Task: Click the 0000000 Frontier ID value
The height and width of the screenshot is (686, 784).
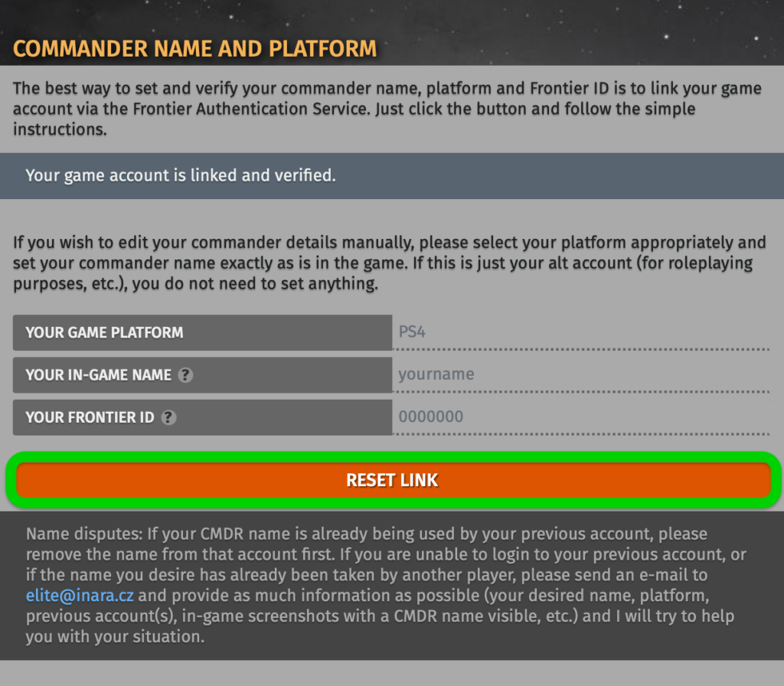Action: point(429,417)
